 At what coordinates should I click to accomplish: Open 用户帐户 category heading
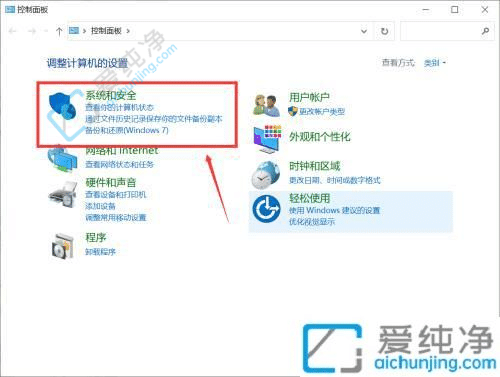click(x=309, y=97)
